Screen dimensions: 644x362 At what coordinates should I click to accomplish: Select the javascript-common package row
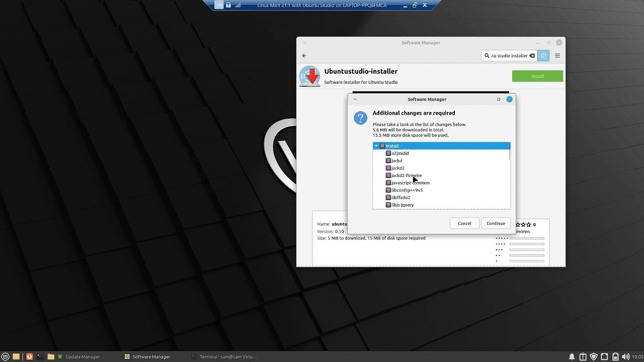click(441, 183)
